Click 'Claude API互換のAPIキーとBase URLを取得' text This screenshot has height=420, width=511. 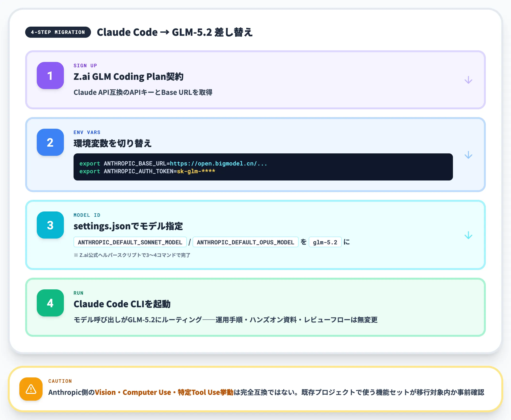143,92
